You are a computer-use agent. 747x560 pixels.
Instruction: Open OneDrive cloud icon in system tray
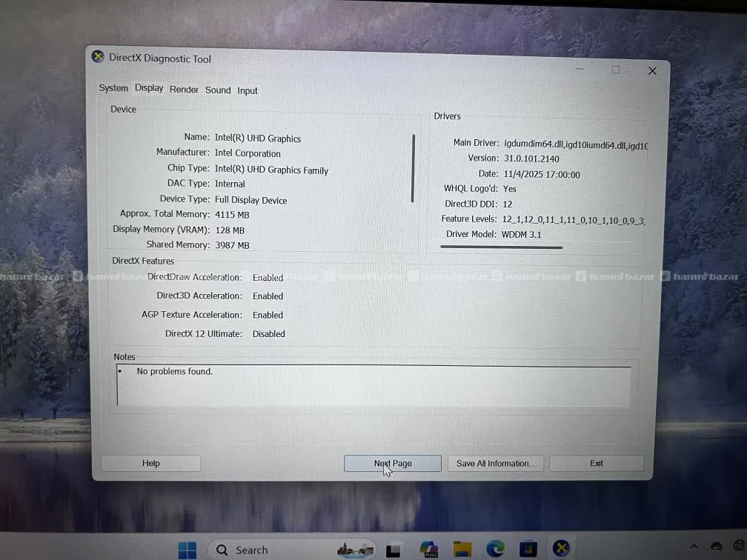[717, 546]
